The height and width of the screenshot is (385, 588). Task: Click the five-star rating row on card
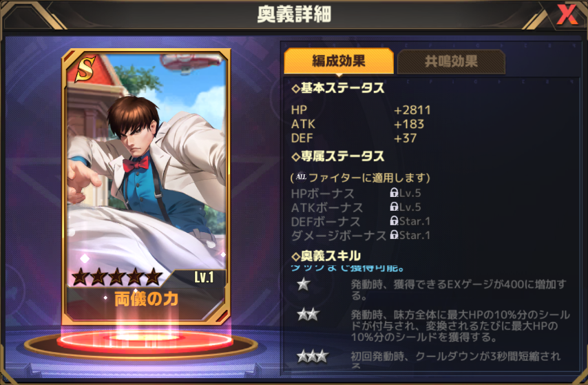(x=116, y=277)
